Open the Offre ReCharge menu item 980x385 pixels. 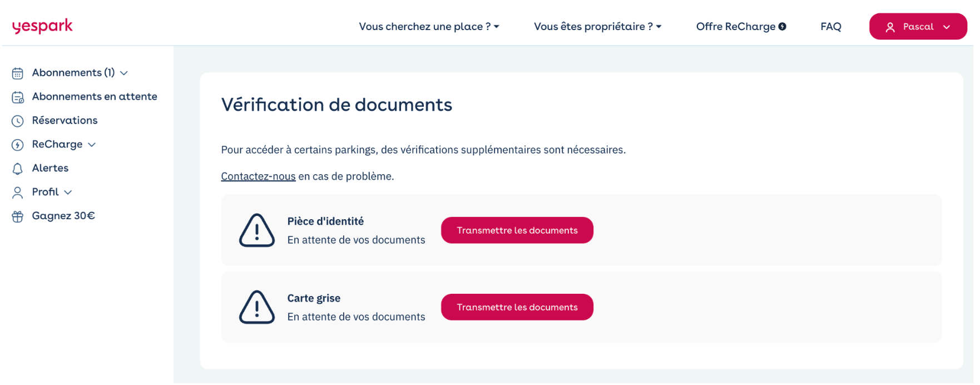pyautogui.click(x=741, y=26)
